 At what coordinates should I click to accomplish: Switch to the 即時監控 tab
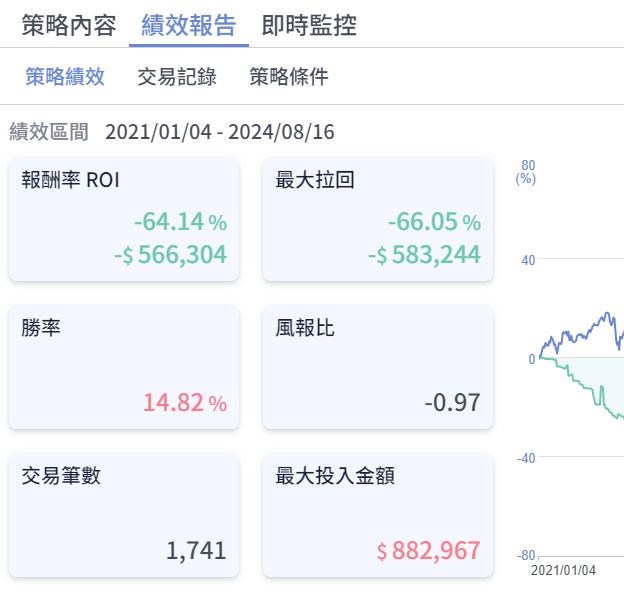point(309,25)
